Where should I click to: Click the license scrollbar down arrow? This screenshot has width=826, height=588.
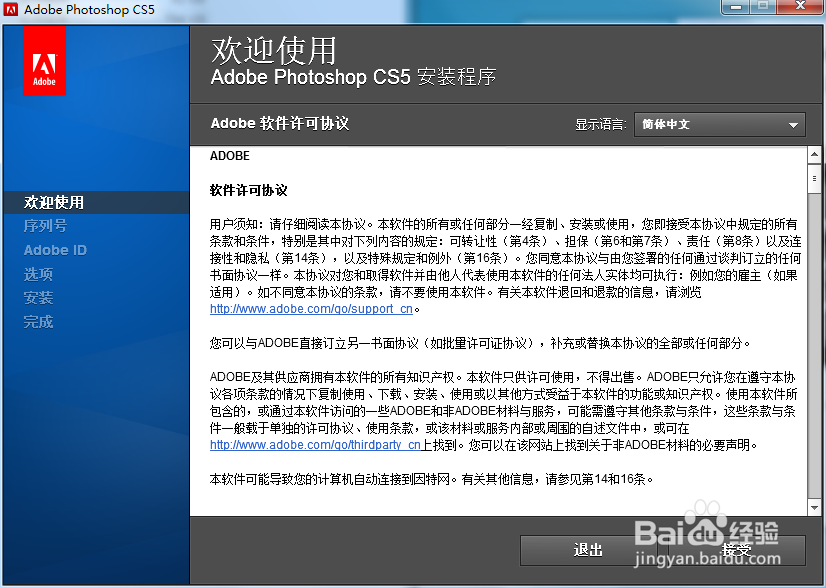click(x=814, y=508)
